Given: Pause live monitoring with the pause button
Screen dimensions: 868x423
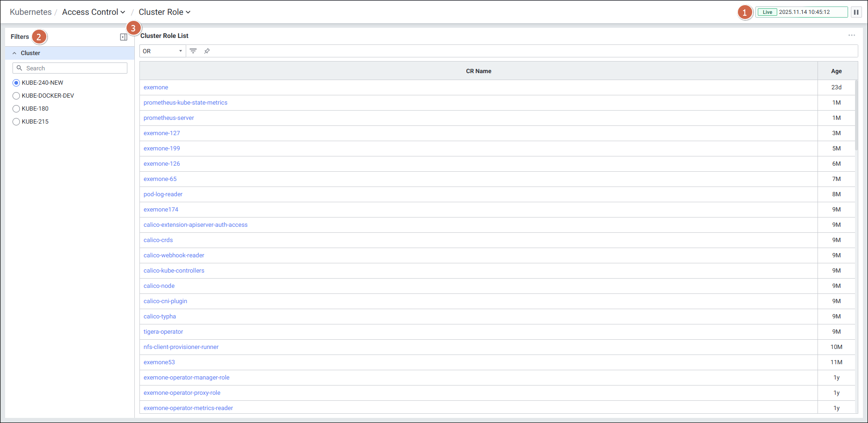Looking at the screenshot, I should [x=856, y=12].
